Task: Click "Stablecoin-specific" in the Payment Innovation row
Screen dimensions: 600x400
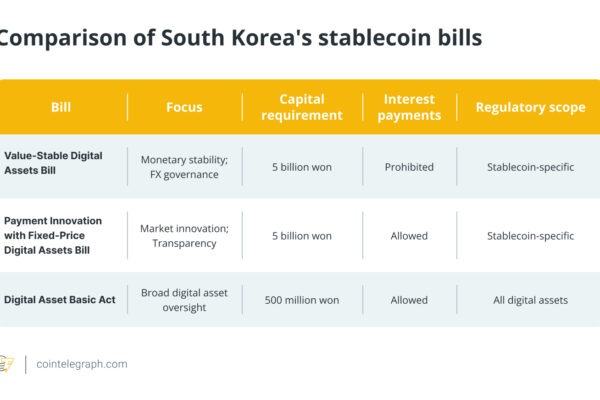Action: pos(530,236)
